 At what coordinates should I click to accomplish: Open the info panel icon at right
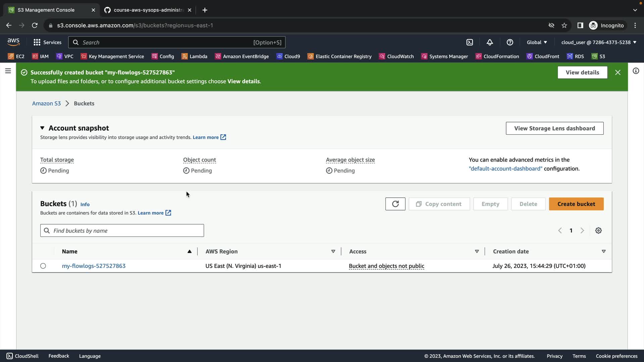click(636, 71)
